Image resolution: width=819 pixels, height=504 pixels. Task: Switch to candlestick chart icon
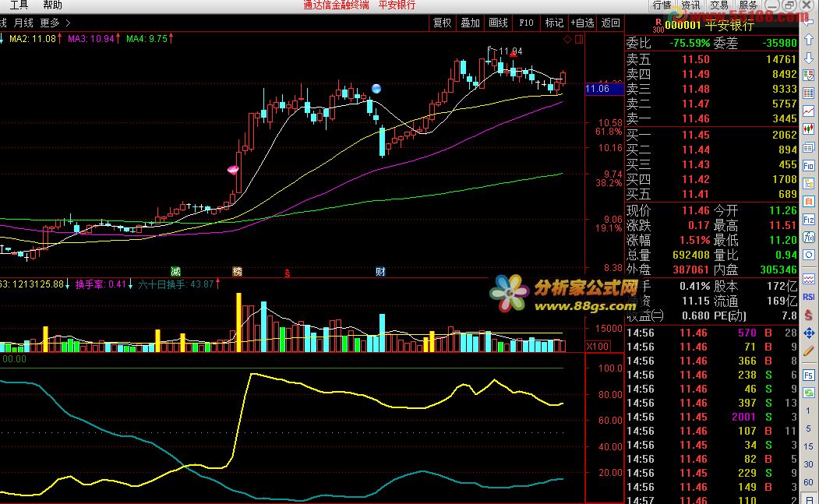(x=809, y=129)
